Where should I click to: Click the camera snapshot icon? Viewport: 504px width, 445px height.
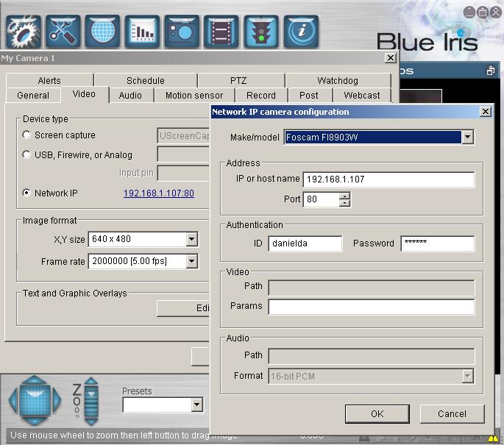pyautogui.click(x=182, y=32)
